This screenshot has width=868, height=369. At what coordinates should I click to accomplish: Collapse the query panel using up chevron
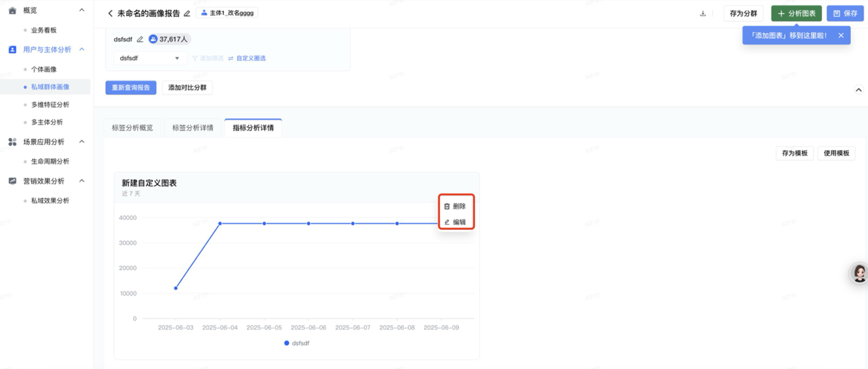[x=858, y=90]
